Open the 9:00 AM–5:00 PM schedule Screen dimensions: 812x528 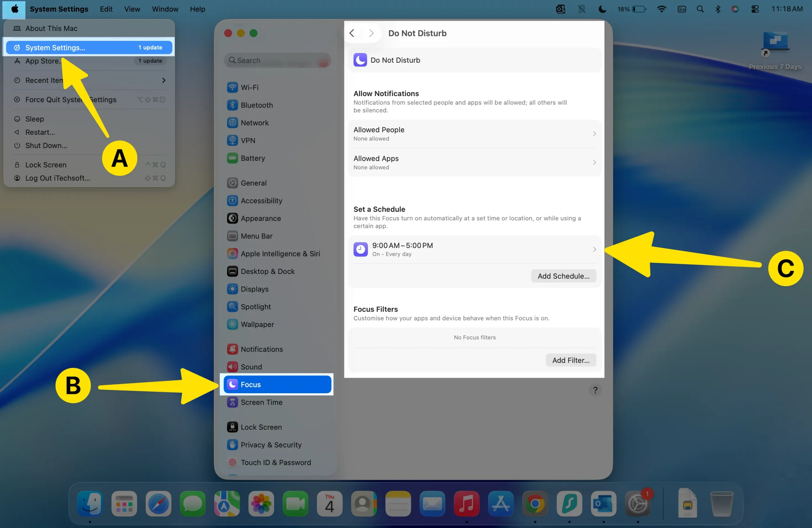[x=474, y=249]
